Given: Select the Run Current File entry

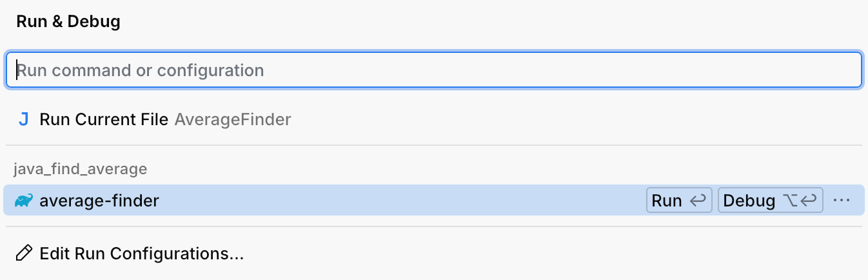Looking at the screenshot, I should tap(104, 119).
